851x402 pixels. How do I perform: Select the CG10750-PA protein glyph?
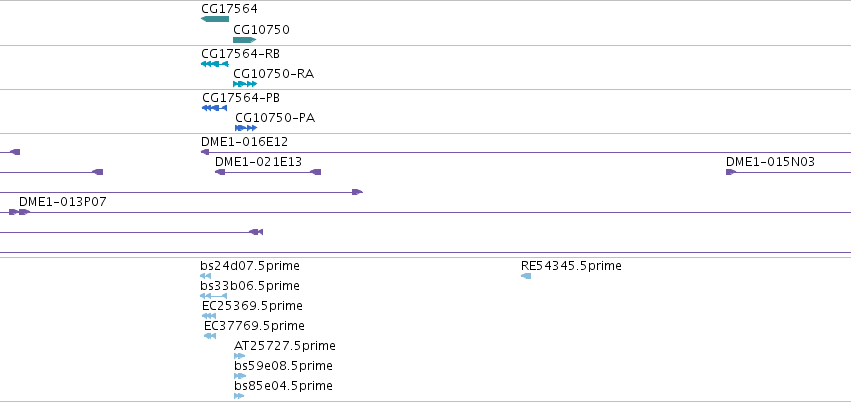pyautogui.click(x=246, y=128)
